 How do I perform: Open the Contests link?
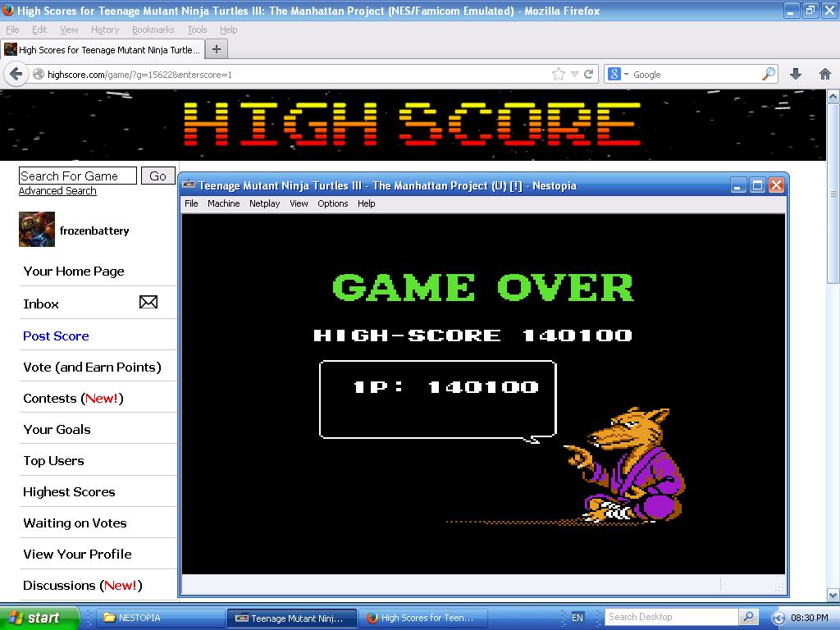click(x=73, y=399)
